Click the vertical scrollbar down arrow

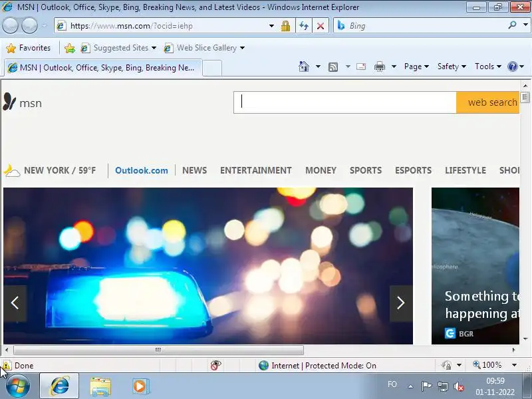coord(525,338)
